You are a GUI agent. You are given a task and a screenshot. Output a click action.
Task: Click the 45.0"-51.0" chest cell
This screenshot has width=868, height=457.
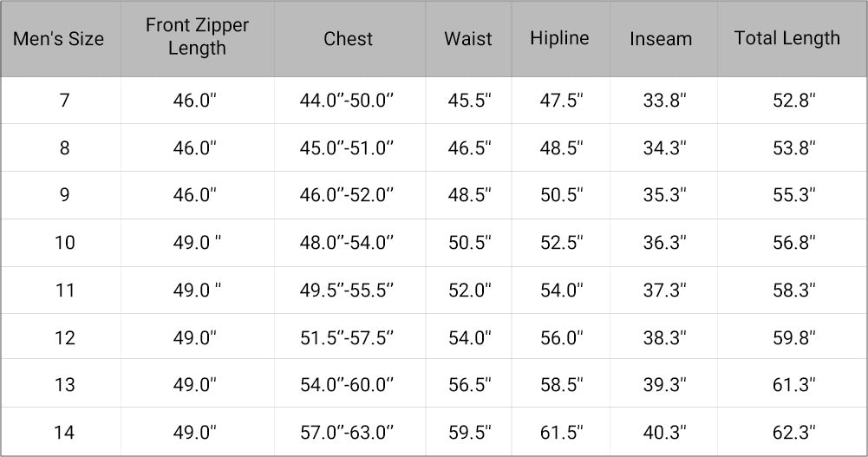(x=347, y=148)
